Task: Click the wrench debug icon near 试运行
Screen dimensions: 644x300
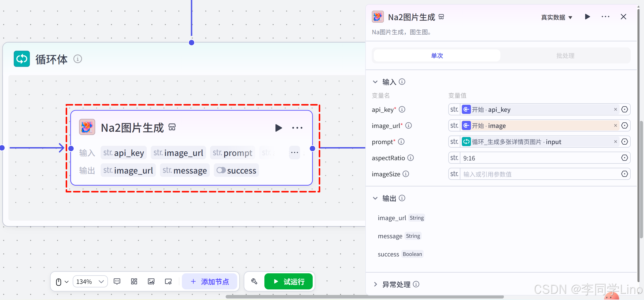Action: pyautogui.click(x=254, y=281)
